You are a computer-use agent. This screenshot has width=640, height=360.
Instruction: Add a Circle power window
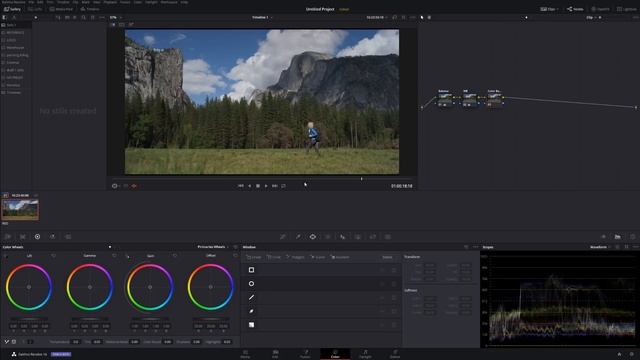(x=251, y=284)
